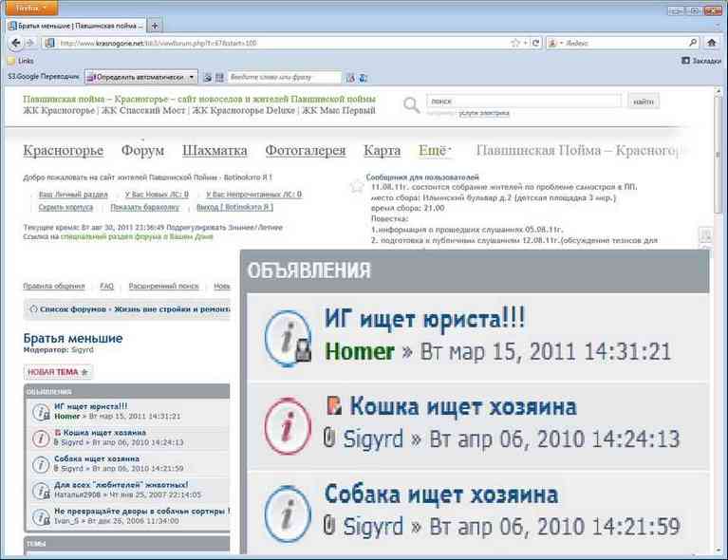The height and width of the screenshot is (560, 728).
Task: Open the browser Home page icon
Action: 711,43
